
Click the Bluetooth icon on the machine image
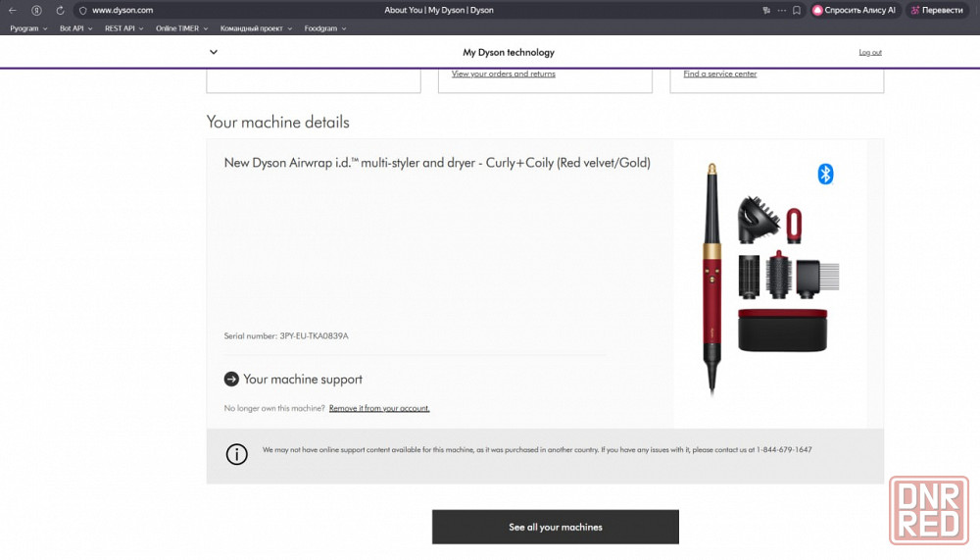[825, 175]
